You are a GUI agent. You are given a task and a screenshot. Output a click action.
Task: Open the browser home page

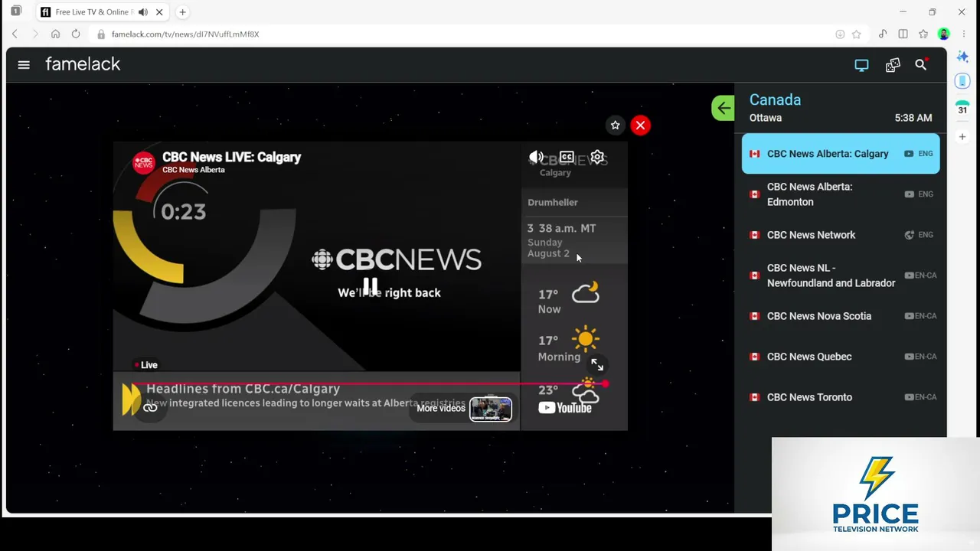(x=55, y=34)
